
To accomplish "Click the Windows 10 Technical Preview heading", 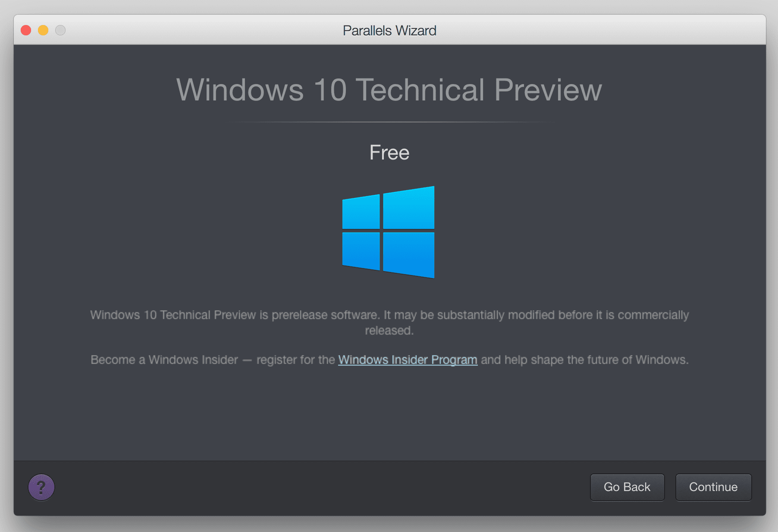I will pos(389,90).
